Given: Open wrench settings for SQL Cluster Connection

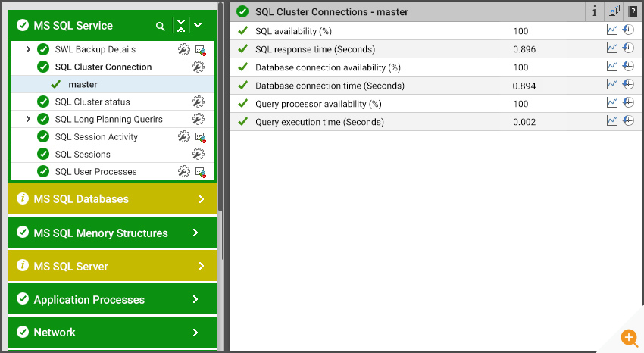Looking at the screenshot, I should (x=198, y=67).
